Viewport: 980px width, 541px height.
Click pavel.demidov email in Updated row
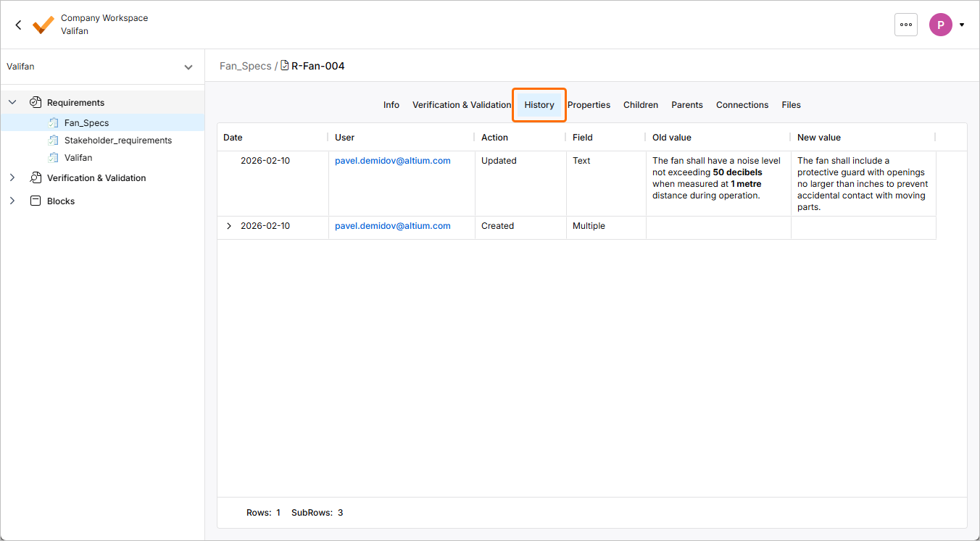[x=393, y=161]
